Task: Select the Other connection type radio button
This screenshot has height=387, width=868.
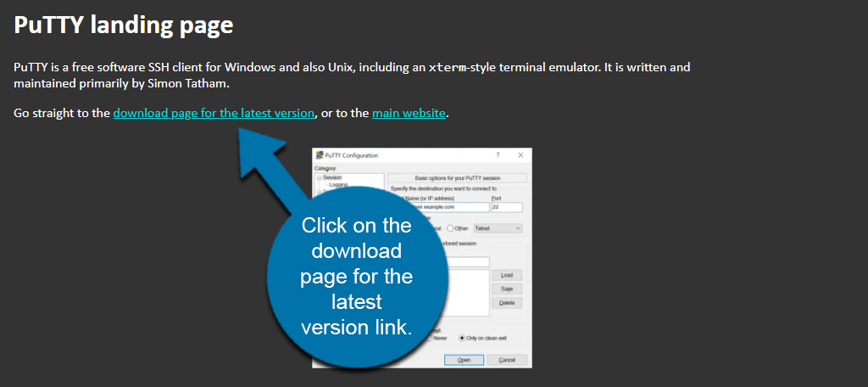Action: tap(449, 227)
